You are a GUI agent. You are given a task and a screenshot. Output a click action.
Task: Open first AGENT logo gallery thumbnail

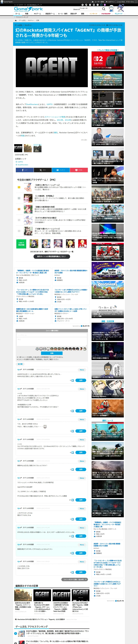pos(18,148)
